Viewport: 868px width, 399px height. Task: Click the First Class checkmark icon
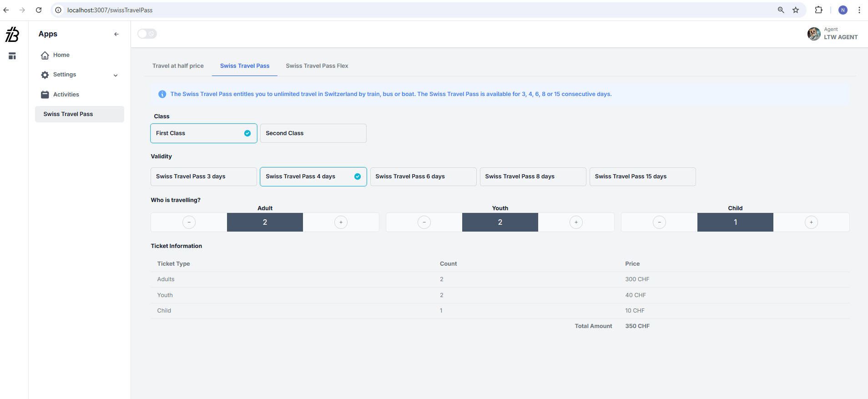(247, 133)
